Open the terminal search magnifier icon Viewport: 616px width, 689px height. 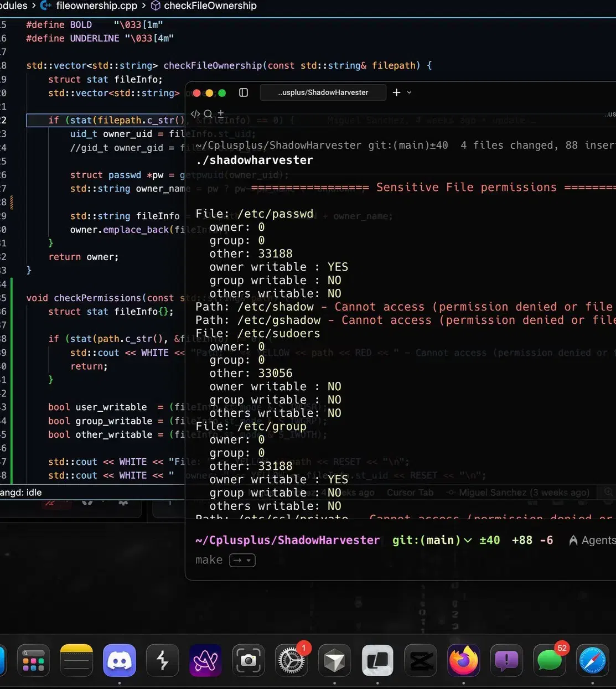click(208, 114)
